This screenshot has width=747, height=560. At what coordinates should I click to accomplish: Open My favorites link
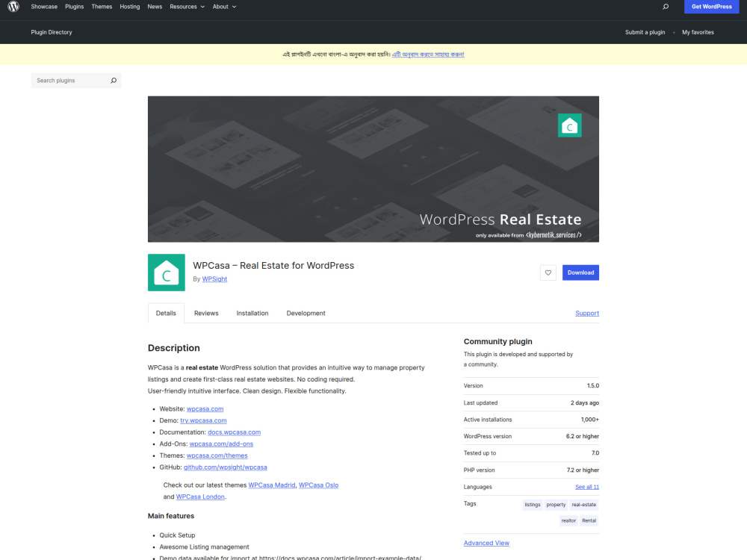click(x=698, y=32)
